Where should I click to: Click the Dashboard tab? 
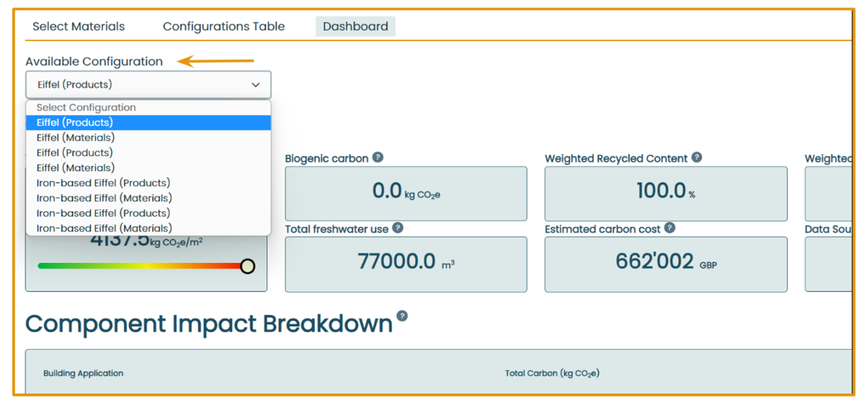[x=355, y=26]
